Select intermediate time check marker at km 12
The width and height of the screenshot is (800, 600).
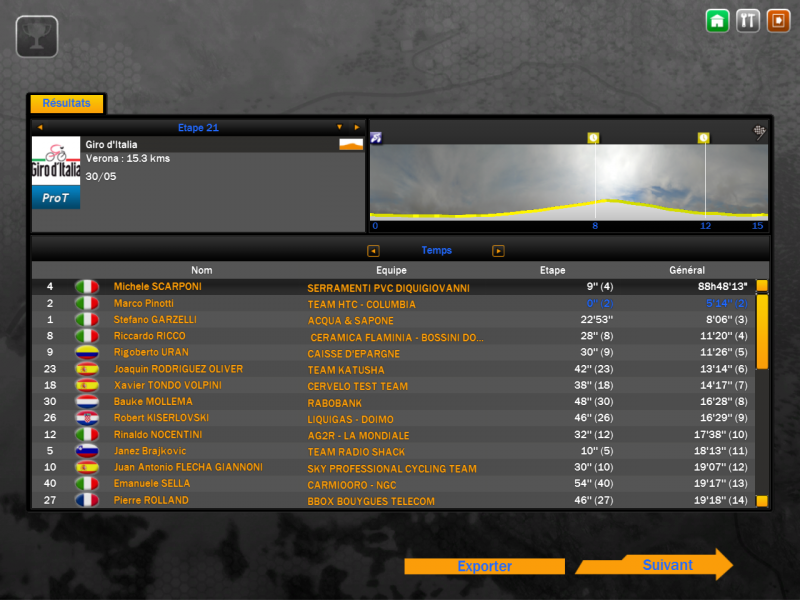coord(704,138)
